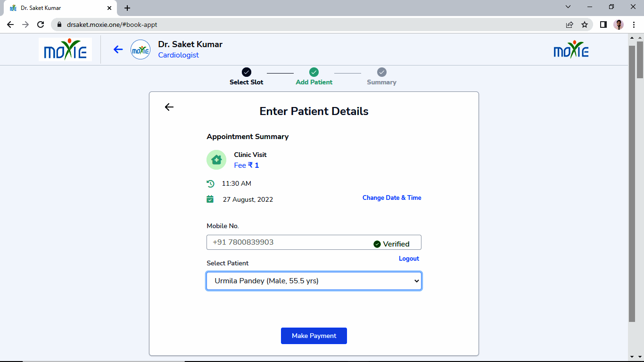Open the Chrome tab search chevron

568,7
